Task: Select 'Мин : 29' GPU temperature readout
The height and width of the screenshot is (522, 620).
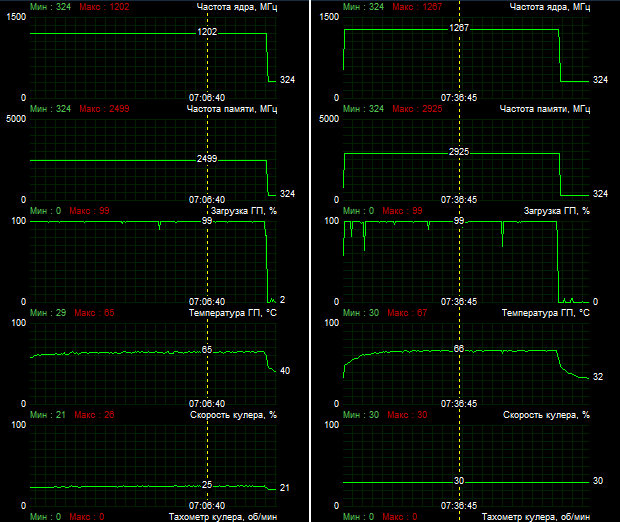Action: coord(48,313)
